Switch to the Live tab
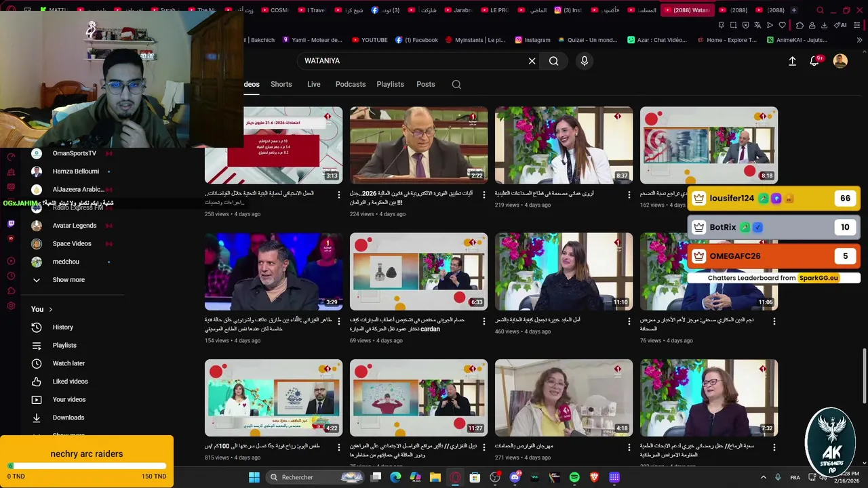Image resolution: width=868 pixels, height=488 pixels. 313,85
